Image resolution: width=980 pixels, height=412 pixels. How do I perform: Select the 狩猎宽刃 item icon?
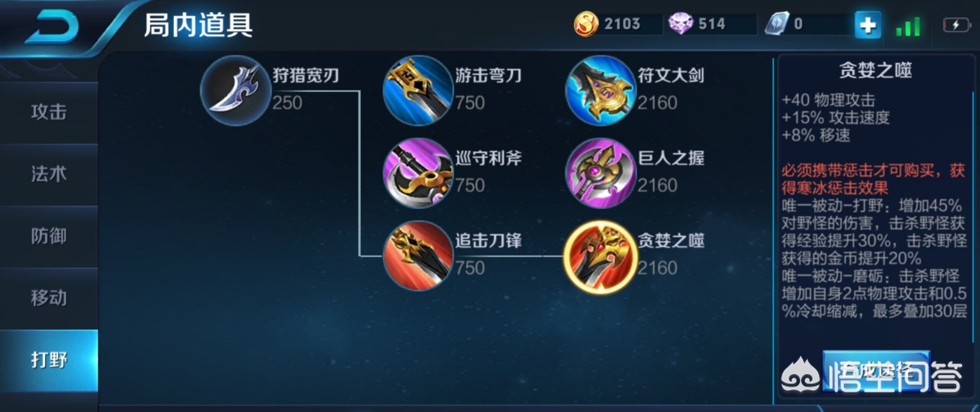pyautogui.click(x=236, y=91)
